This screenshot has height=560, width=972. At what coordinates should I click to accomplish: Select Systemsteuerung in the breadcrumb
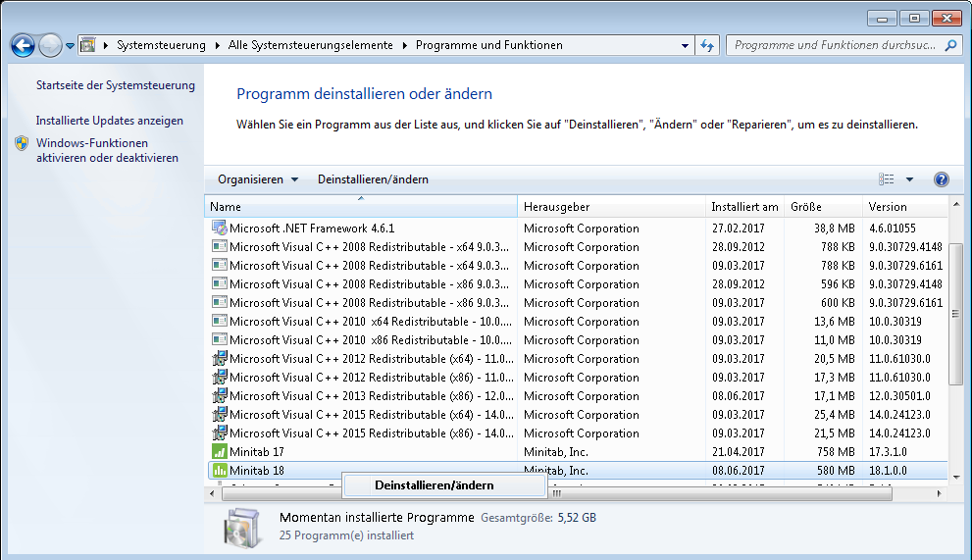point(161,45)
